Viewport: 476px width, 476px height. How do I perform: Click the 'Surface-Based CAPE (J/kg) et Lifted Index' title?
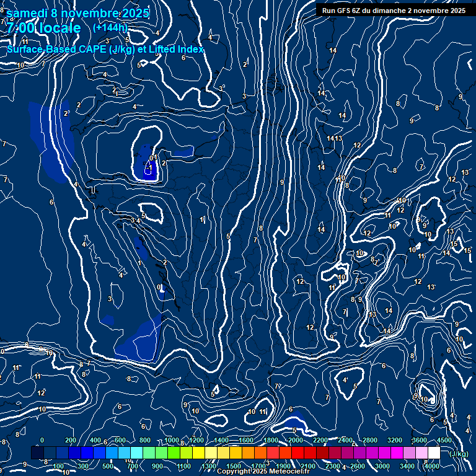click(105, 49)
